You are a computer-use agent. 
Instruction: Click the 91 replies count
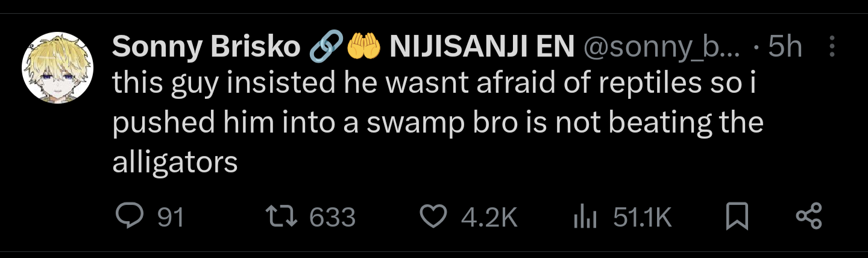[x=170, y=217]
